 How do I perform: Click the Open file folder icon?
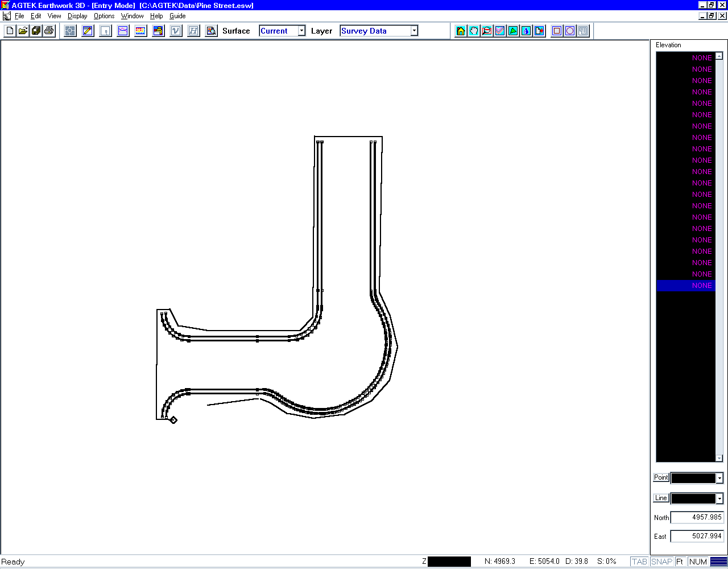(23, 31)
